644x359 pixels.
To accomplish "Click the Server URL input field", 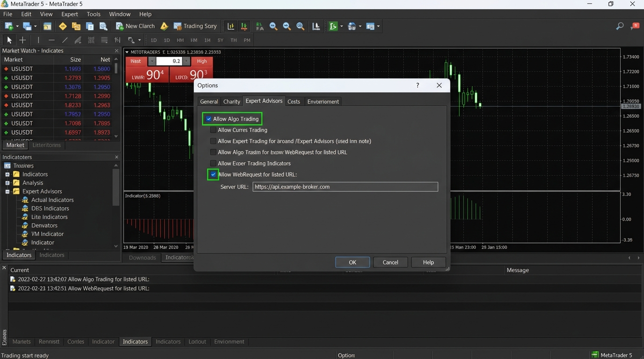I will (x=345, y=187).
